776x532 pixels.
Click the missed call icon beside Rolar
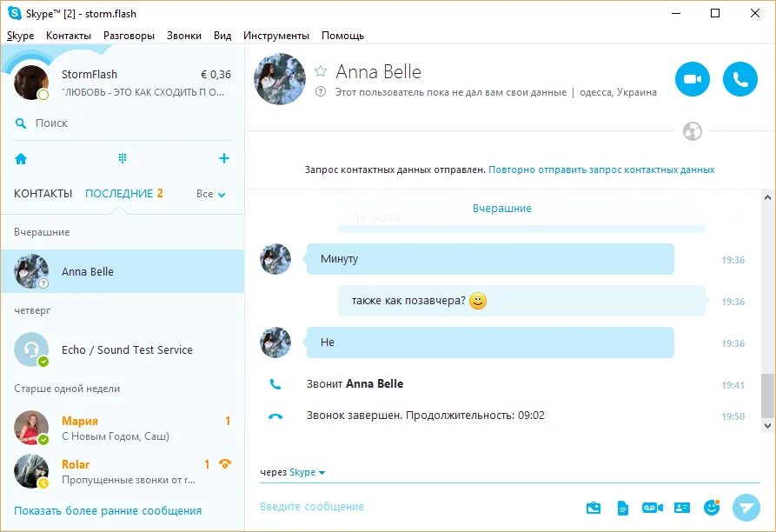click(x=225, y=463)
